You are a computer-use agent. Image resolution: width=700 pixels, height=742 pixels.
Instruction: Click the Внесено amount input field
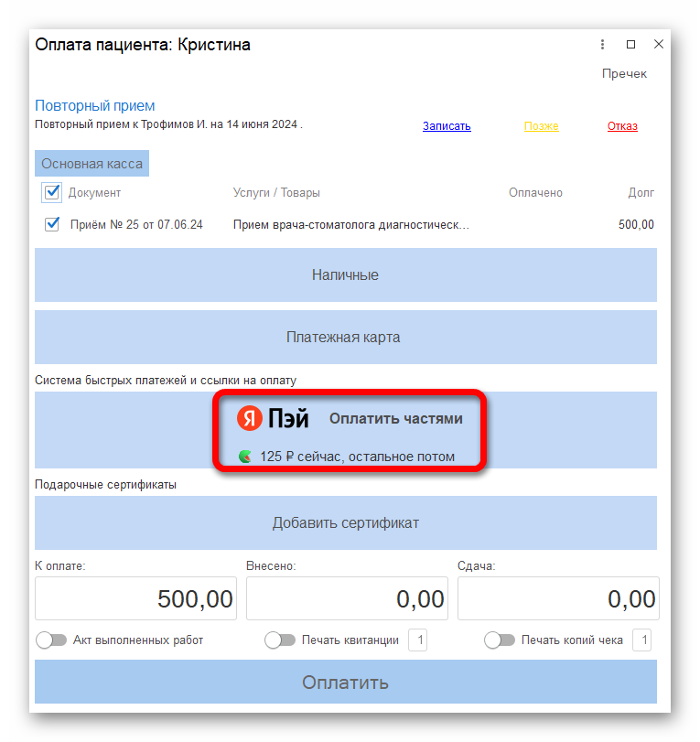(347, 598)
